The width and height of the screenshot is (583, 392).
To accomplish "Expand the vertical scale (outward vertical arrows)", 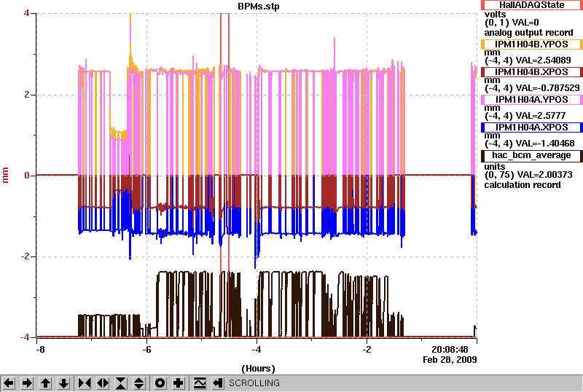I will click(x=138, y=383).
